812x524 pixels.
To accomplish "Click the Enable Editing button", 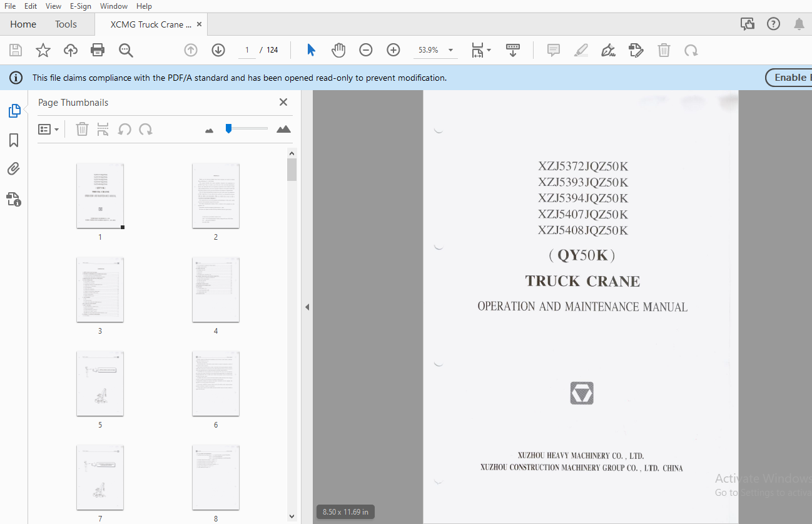I will point(789,78).
